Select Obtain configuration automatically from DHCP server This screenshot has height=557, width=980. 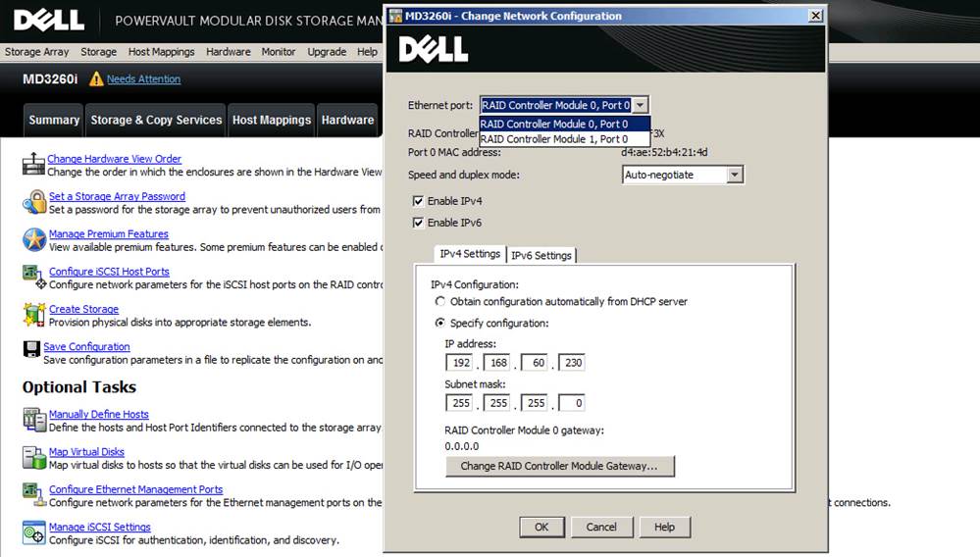(x=440, y=302)
